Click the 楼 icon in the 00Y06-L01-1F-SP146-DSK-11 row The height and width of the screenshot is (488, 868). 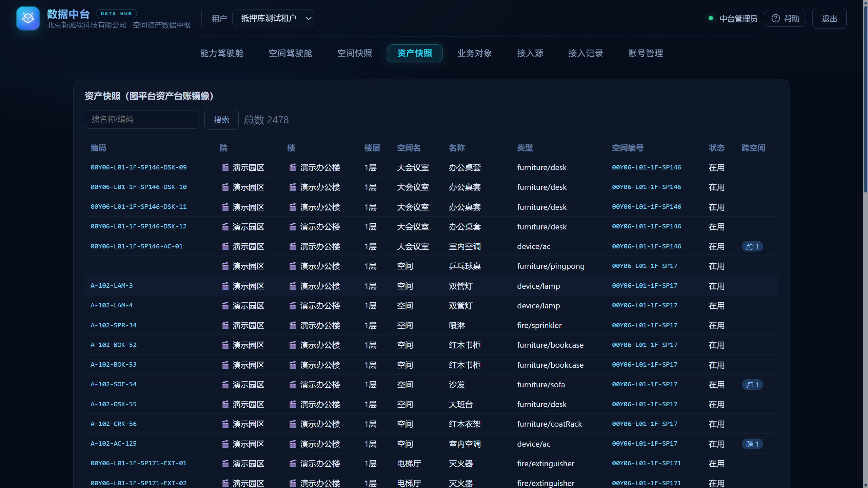(x=293, y=207)
